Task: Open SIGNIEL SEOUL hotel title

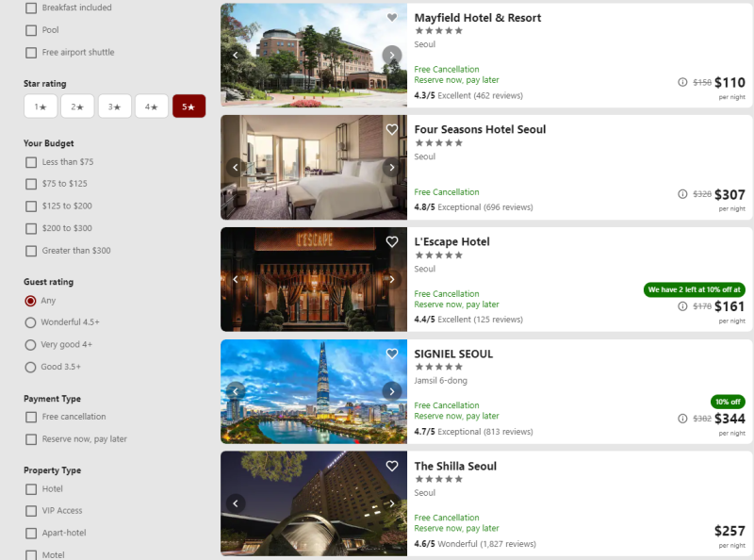Action: tap(453, 354)
